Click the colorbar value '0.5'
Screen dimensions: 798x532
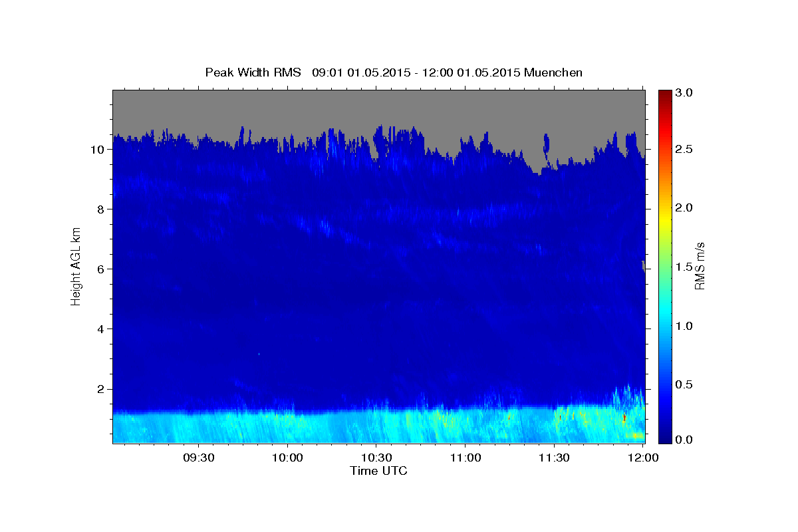point(685,384)
